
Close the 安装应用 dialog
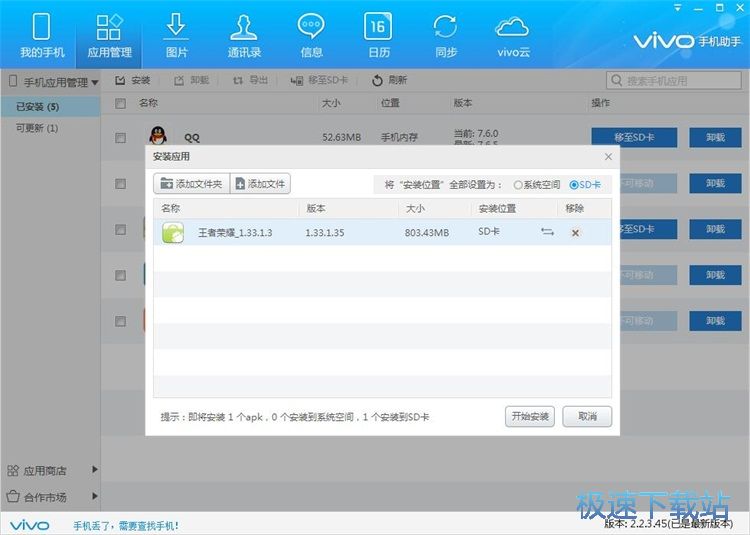pyautogui.click(x=608, y=157)
